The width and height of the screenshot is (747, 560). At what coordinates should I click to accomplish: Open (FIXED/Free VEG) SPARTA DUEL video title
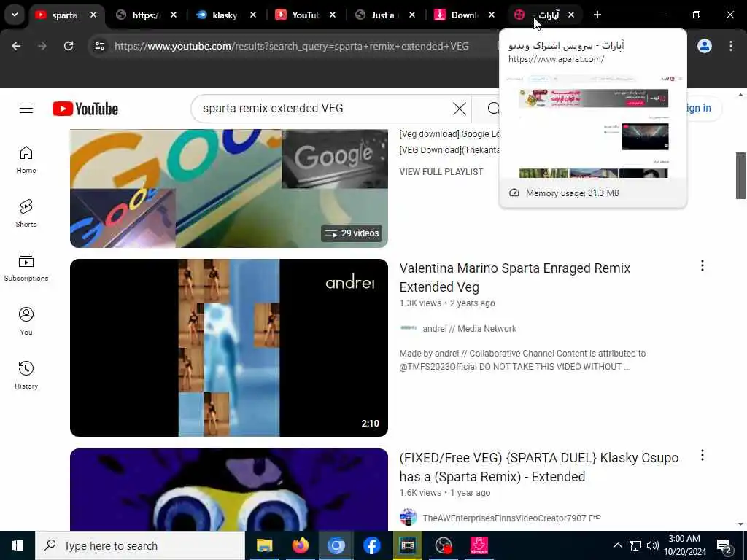tap(539, 467)
